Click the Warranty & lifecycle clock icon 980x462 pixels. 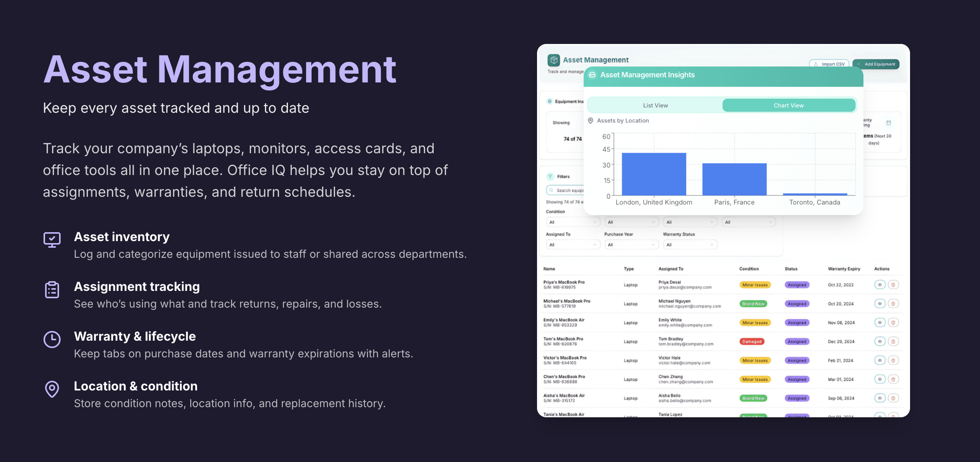(52, 339)
